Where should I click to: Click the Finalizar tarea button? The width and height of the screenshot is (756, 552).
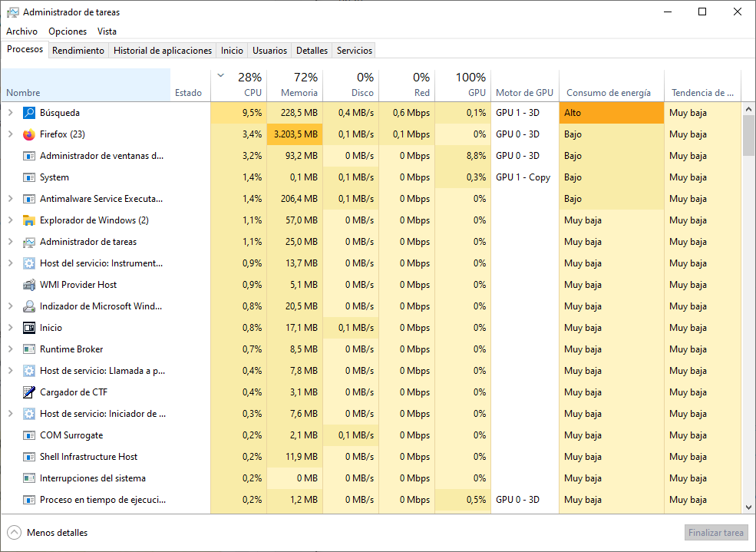click(x=715, y=533)
